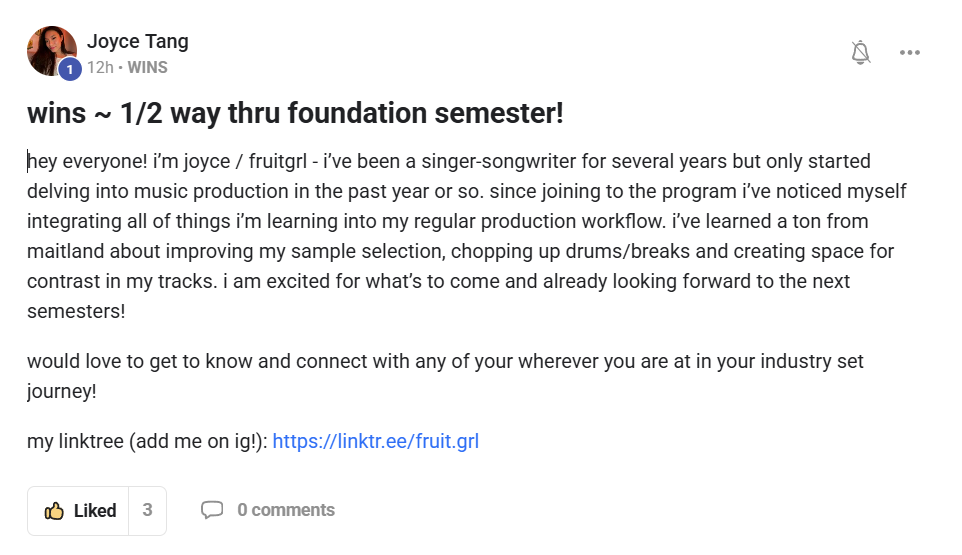Viewport: 962px width, 555px height.
Task: Click the 12h post timestamp
Action: [x=99, y=68]
